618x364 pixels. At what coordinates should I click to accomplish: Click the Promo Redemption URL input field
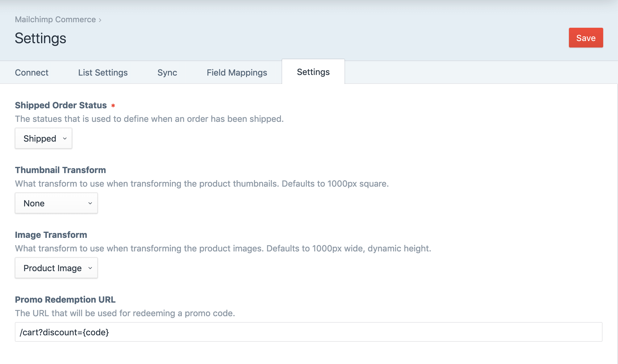tap(308, 332)
